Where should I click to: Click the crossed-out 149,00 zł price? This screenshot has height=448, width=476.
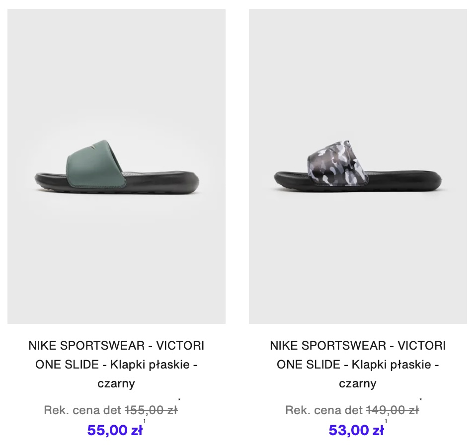(393, 410)
